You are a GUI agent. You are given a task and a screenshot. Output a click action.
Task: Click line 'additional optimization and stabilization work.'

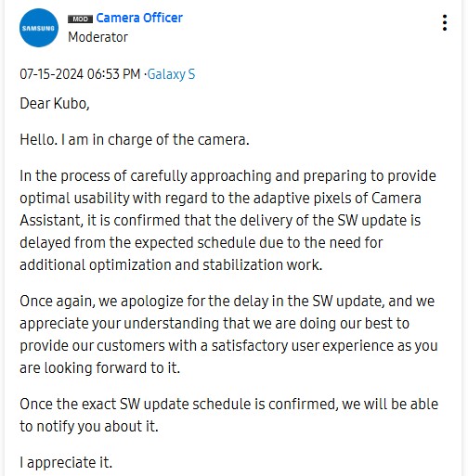coord(171,265)
